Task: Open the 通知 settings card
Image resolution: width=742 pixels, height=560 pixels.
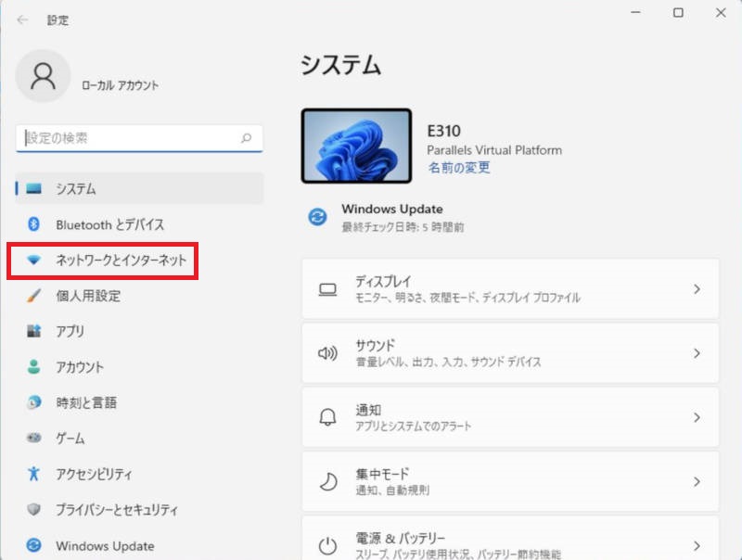Action: (x=510, y=417)
